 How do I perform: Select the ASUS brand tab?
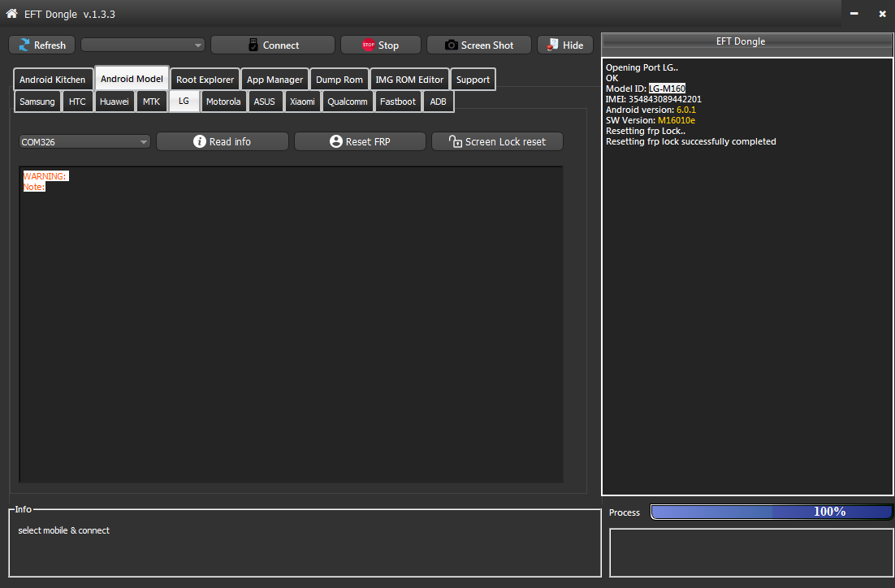coord(264,102)
